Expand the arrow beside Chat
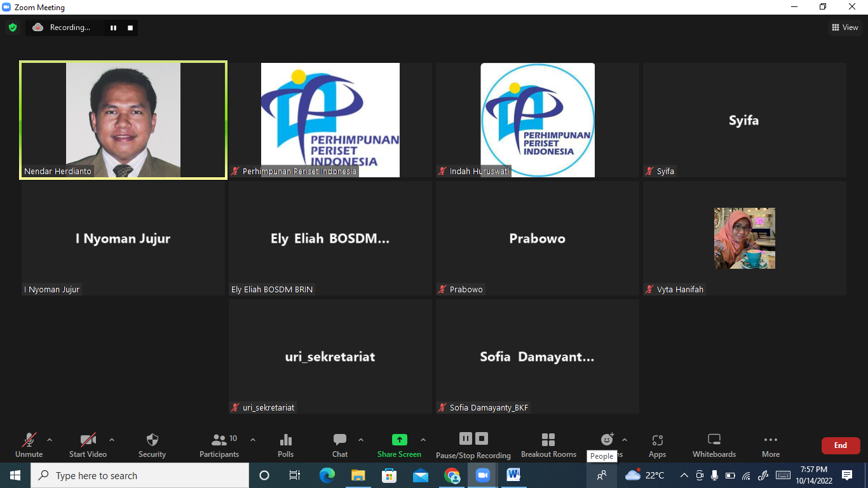This screenshot has height=488, width=868. tap(361, 440)
